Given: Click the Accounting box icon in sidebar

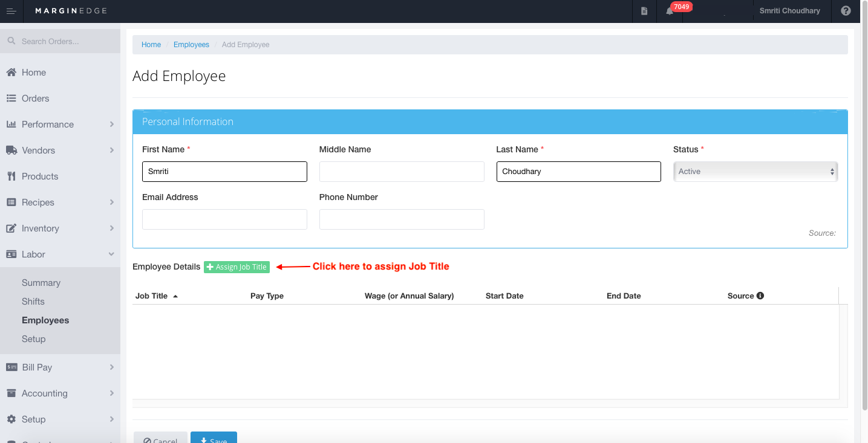Looking at the screenshot, I should point(11,393).
